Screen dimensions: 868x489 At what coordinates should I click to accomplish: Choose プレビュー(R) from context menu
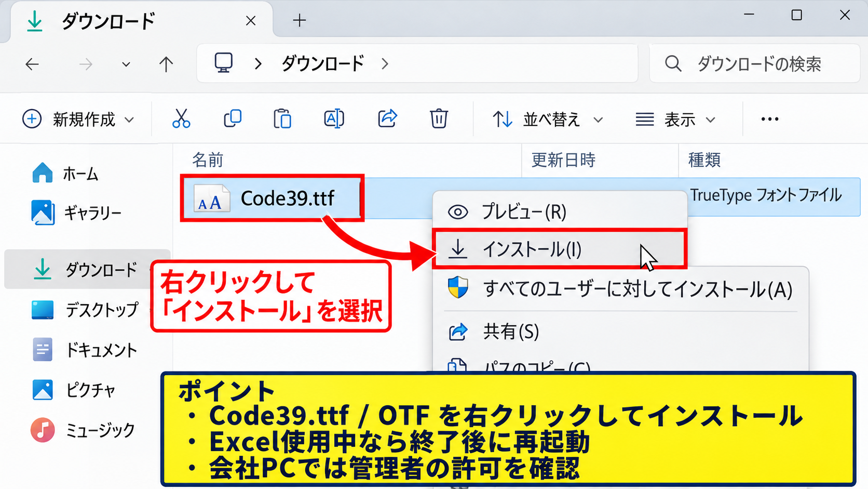[560, 212]
